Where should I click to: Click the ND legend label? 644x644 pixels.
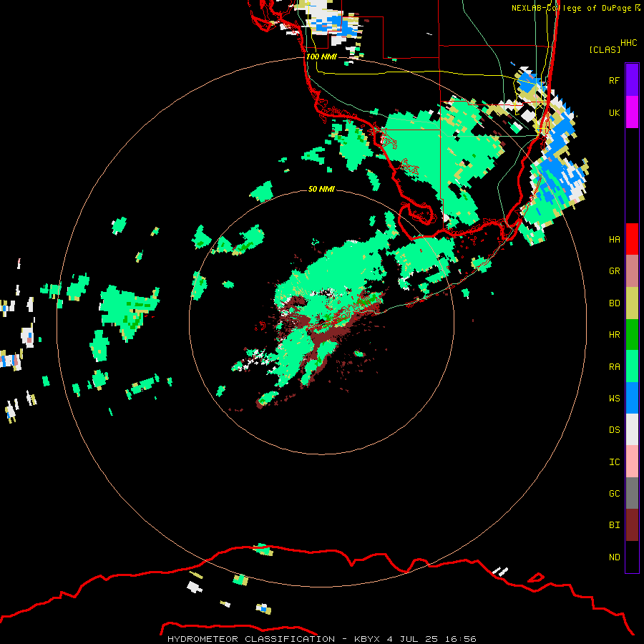coord(614,557)
